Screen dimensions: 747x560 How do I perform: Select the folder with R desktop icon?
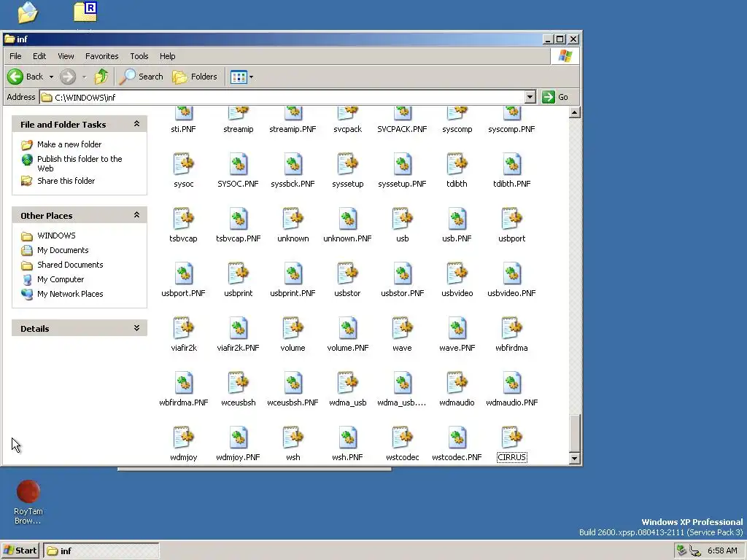[x=86, y=12]
